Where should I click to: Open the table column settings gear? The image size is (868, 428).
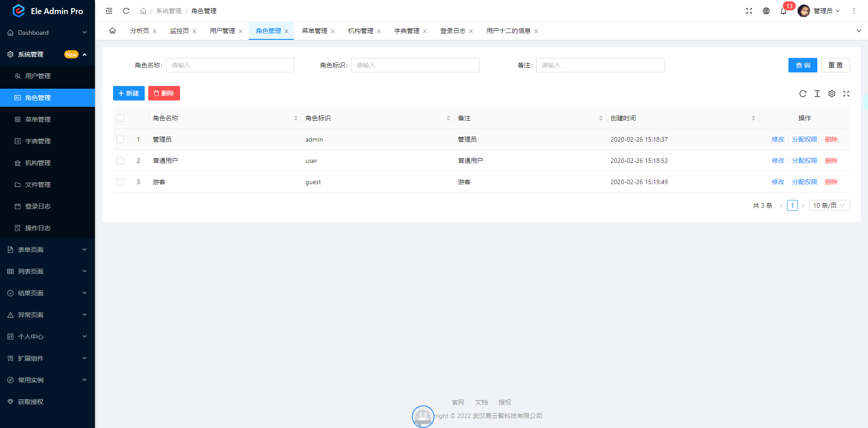(832, 94)
